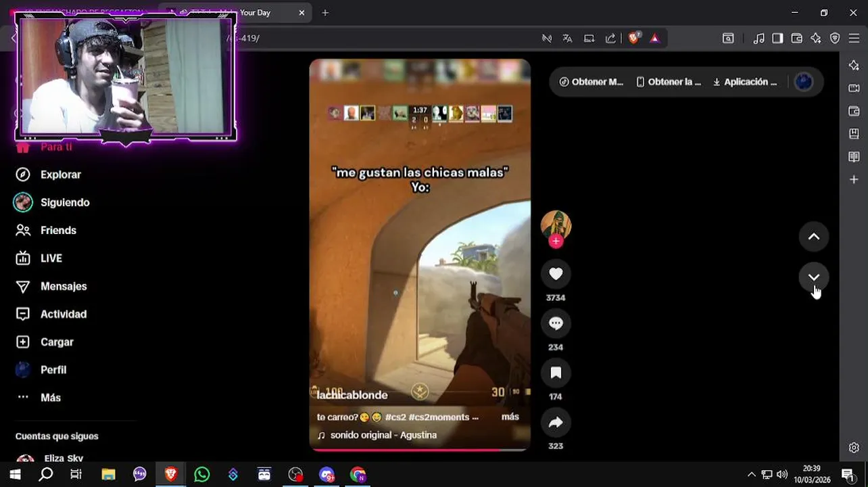Open File Explorer from the taskbar
868x487 pixels.
click(x=108, y=474)
